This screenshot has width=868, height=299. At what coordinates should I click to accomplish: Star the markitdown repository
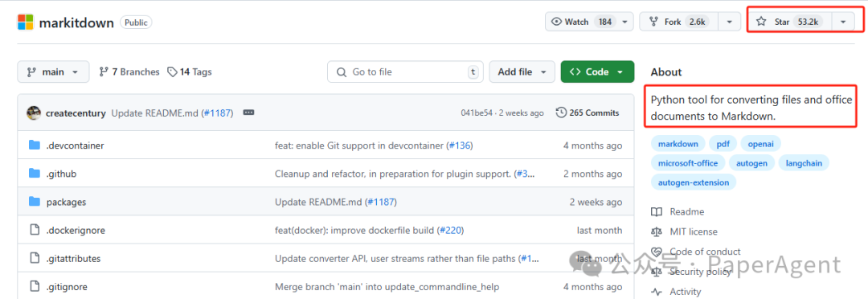click(789, 22)
